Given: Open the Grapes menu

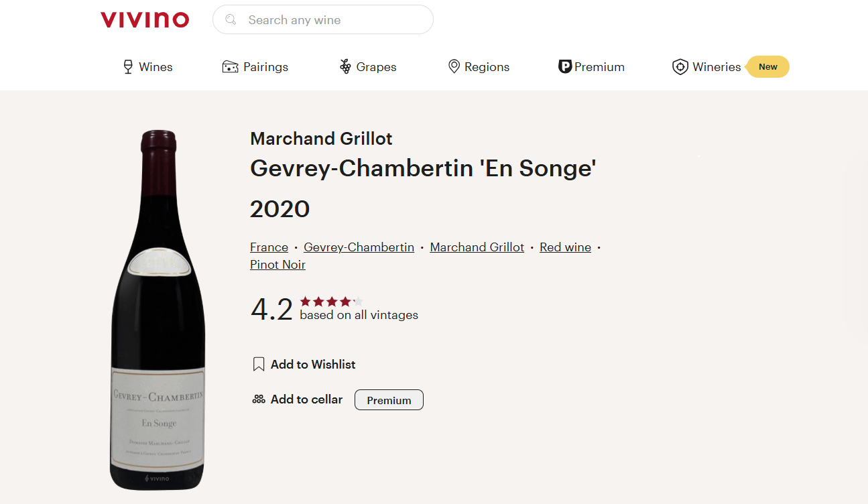Looking at the screenshot, I should 376,67.
